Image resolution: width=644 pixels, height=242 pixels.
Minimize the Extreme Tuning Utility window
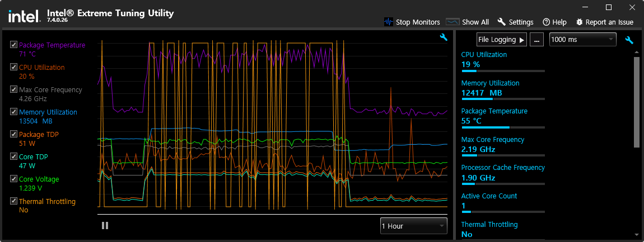[x=586, y=7]
